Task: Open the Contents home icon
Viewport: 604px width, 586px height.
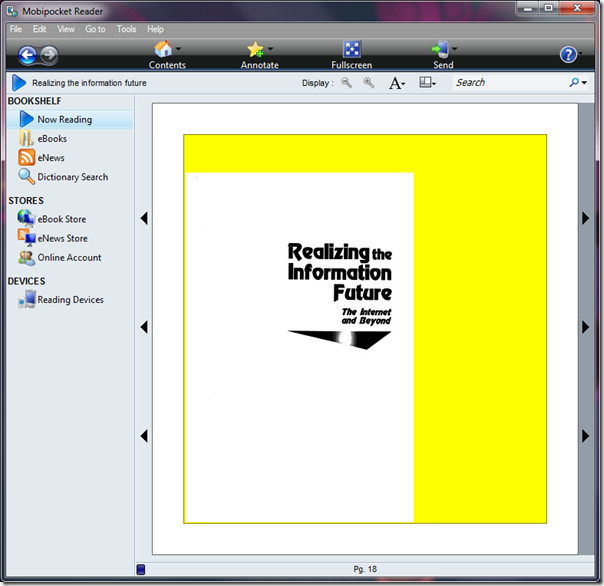Action: [x=162, y=49]
